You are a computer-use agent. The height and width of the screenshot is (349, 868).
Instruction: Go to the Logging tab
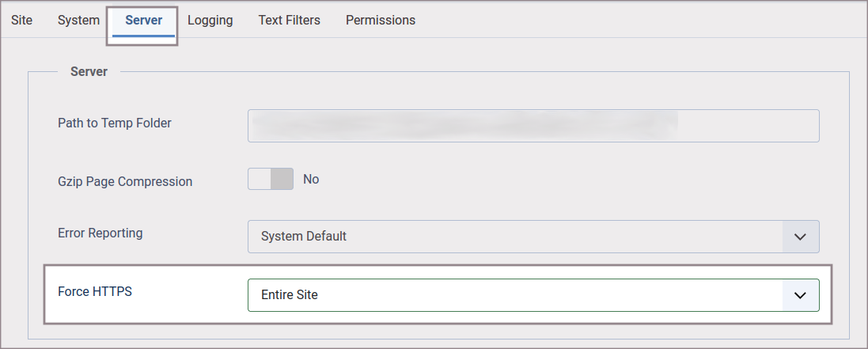tap(210, 20)
